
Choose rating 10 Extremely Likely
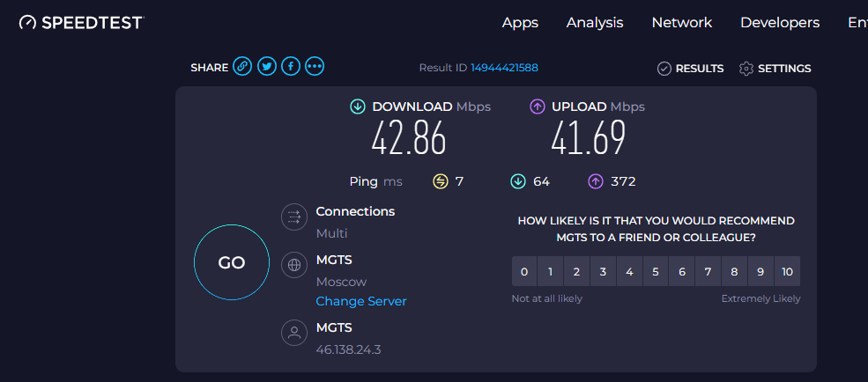point(787,272)
